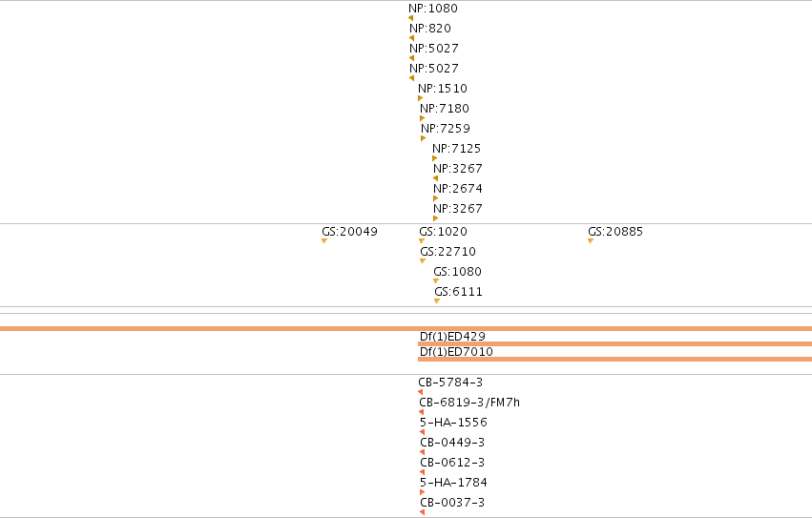Click the triangle marker beneath GS:1080

(436, 281)
